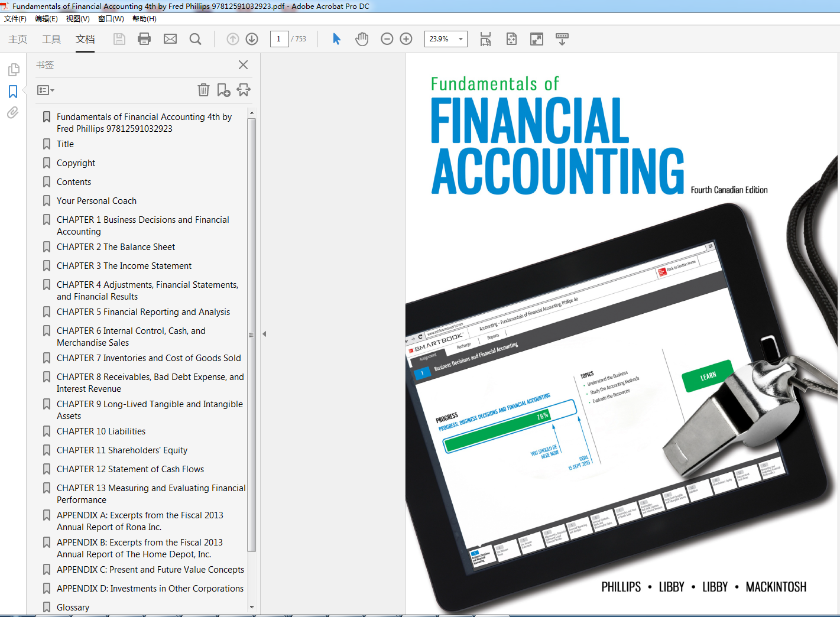Close the bookmarks panel

243,65
